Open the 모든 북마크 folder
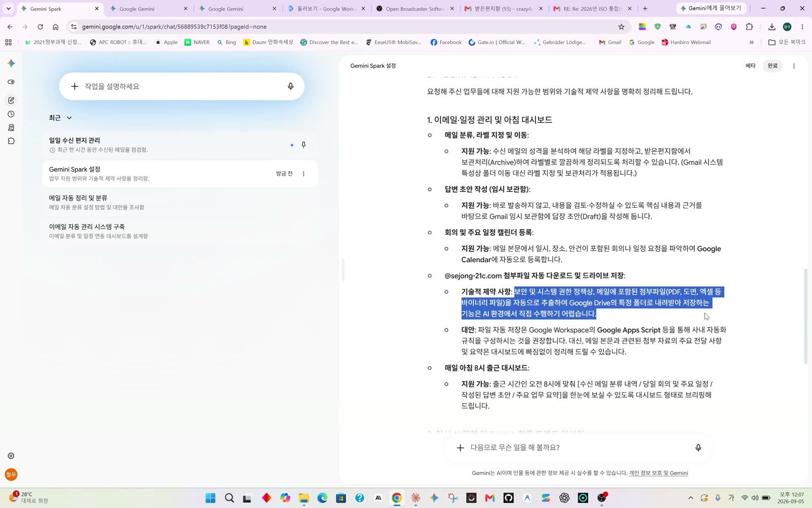 coord(787,42)
